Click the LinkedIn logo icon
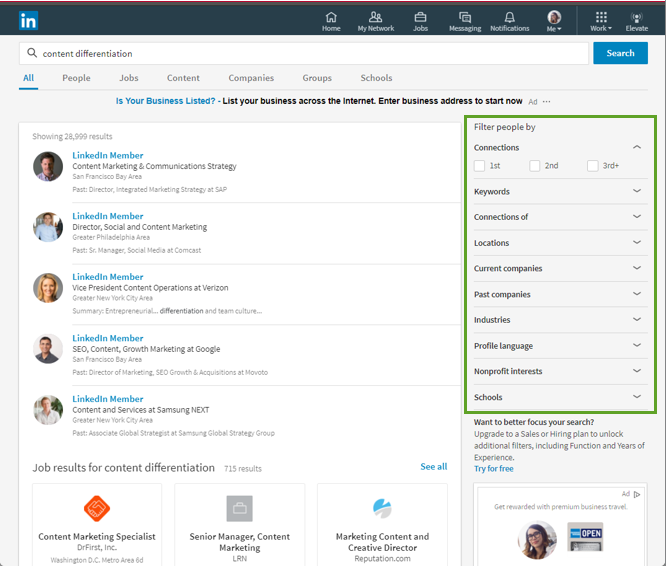 [x=28, y=20]
